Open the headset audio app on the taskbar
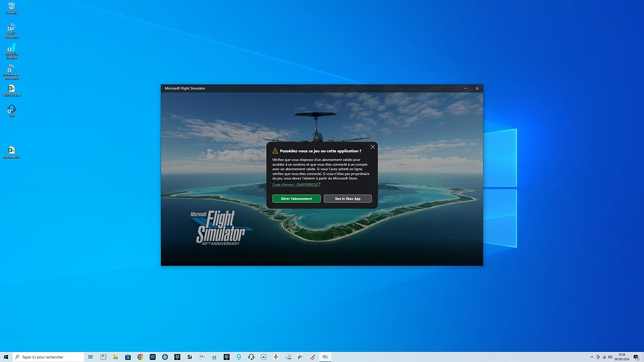Viewport: 644px width, 362px height. (250, 356)
